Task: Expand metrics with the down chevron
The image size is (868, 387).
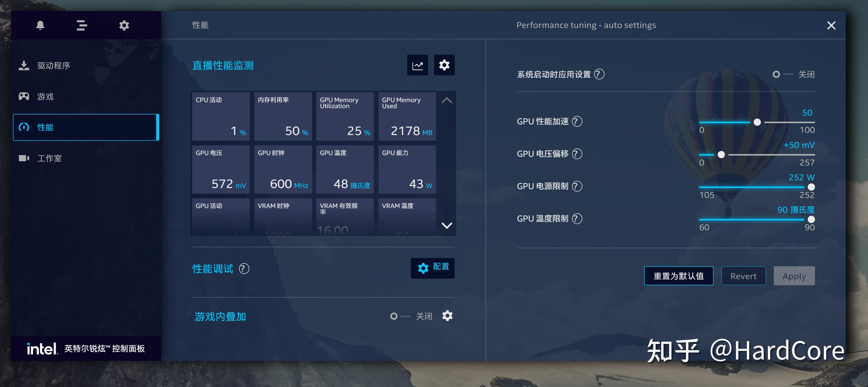Action: 446,225
